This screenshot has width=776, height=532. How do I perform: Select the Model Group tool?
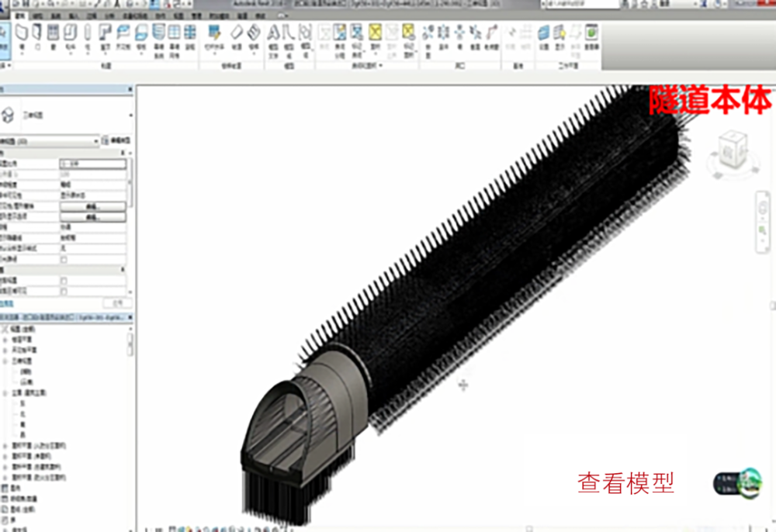pos(305,40)
